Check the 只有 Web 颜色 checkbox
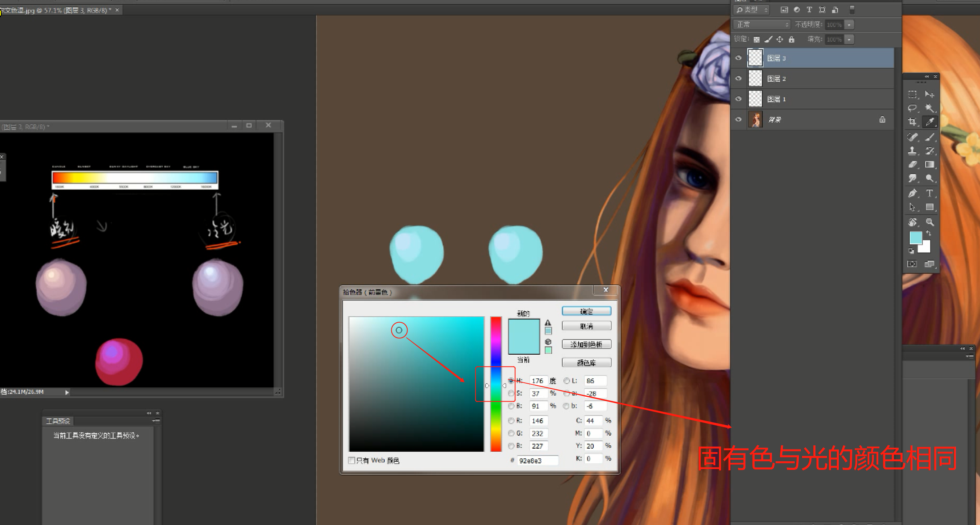This screenshot has height=525, width=980. coord(352,460)
